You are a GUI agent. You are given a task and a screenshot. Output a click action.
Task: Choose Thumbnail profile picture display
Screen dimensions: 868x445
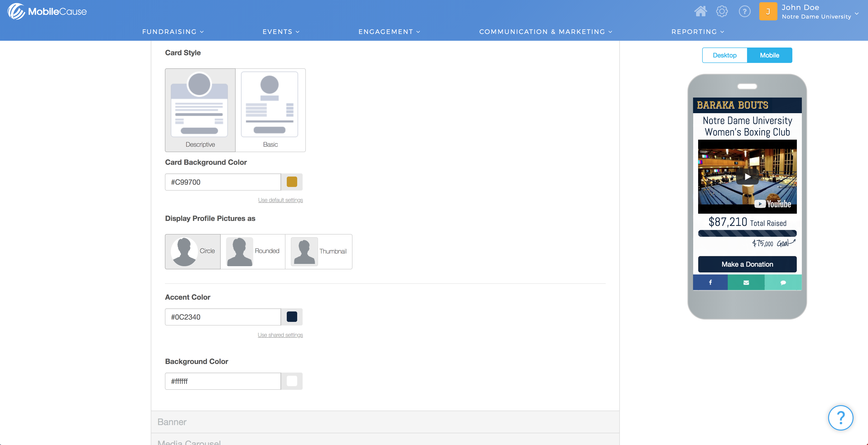(x=318, y=251)
